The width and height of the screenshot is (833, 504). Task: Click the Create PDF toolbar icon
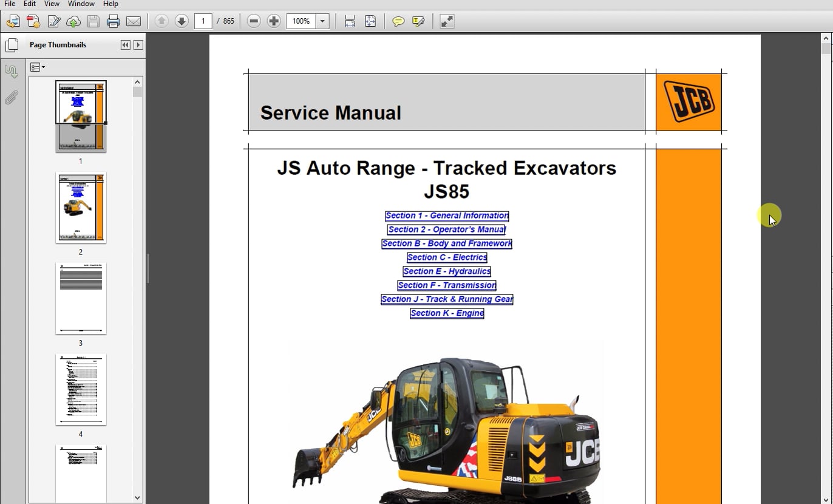click(13, 21)
